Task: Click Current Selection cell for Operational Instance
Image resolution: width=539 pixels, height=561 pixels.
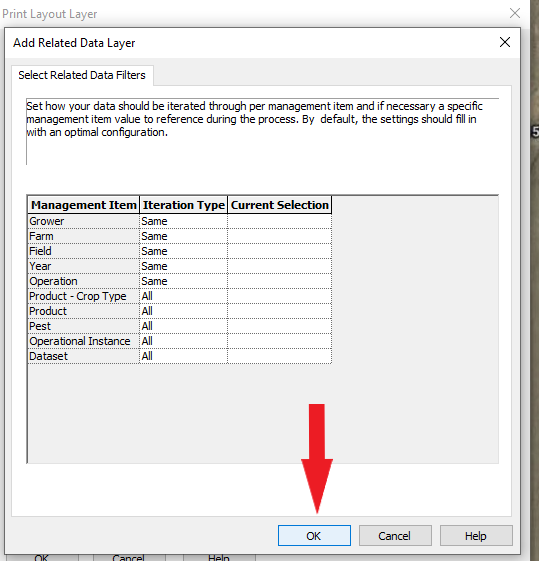Action: [279, 341]
